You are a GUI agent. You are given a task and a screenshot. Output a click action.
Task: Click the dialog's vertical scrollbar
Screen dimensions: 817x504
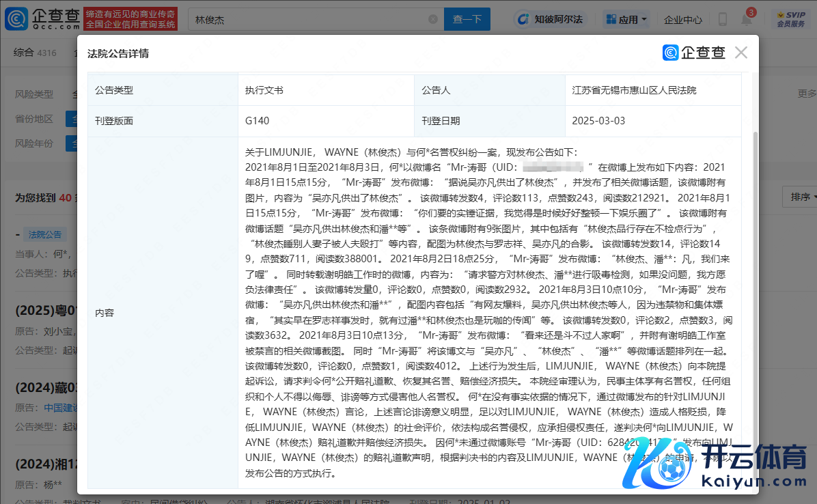tap(753, 273)
